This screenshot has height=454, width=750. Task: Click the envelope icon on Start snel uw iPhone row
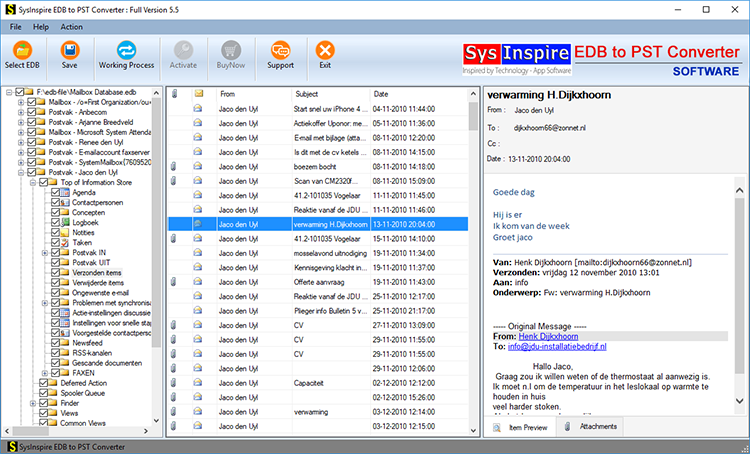coord(198,109)
